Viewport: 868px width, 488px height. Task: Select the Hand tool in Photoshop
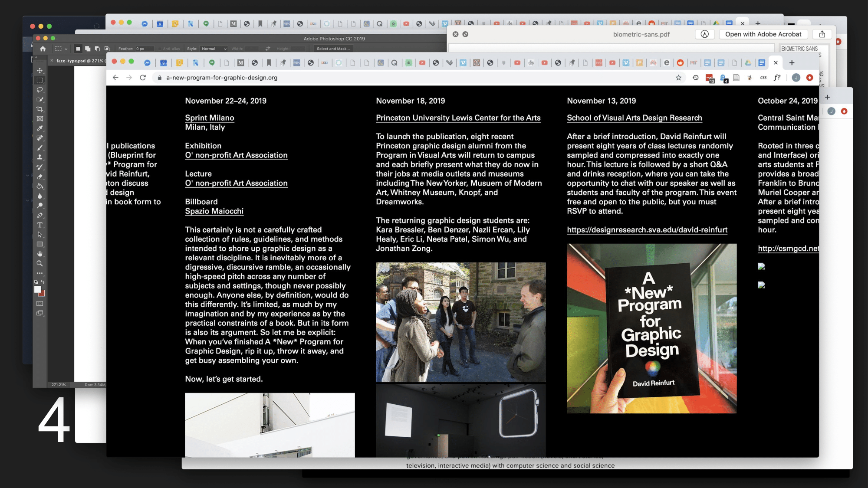pos(40,254)
